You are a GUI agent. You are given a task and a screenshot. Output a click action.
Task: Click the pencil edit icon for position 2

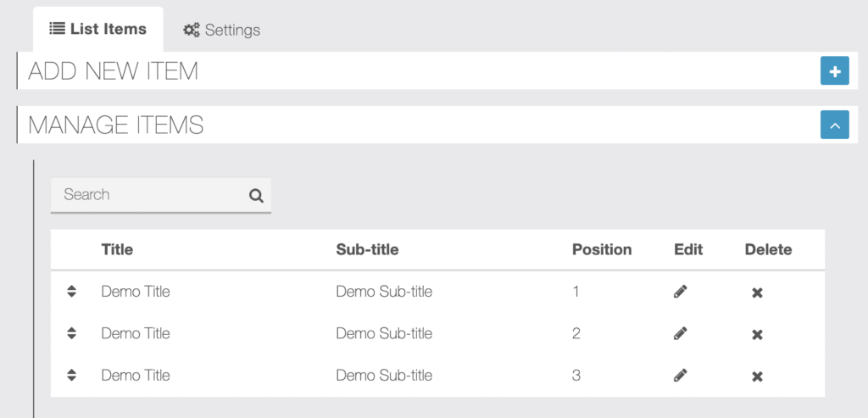(x=681, y=333)
